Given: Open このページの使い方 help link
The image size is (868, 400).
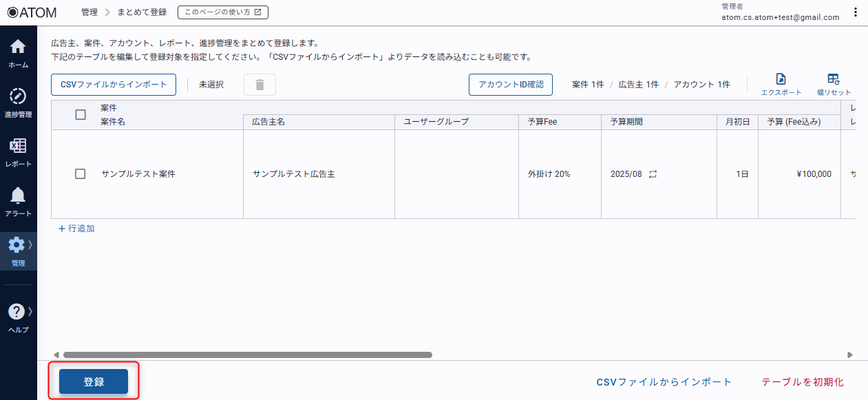Looking at the screenshot, I should coord(222,12).
